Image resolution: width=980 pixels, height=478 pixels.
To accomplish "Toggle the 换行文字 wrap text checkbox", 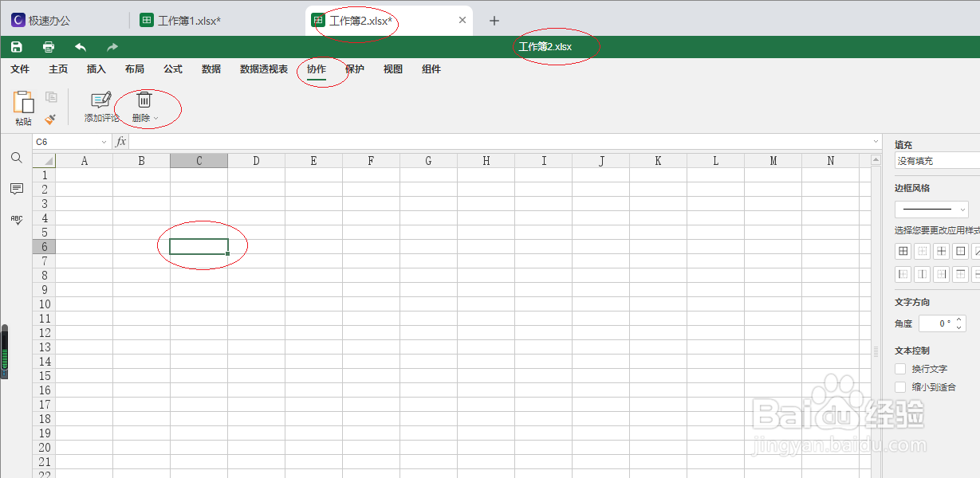I will [x=900, y=369].
